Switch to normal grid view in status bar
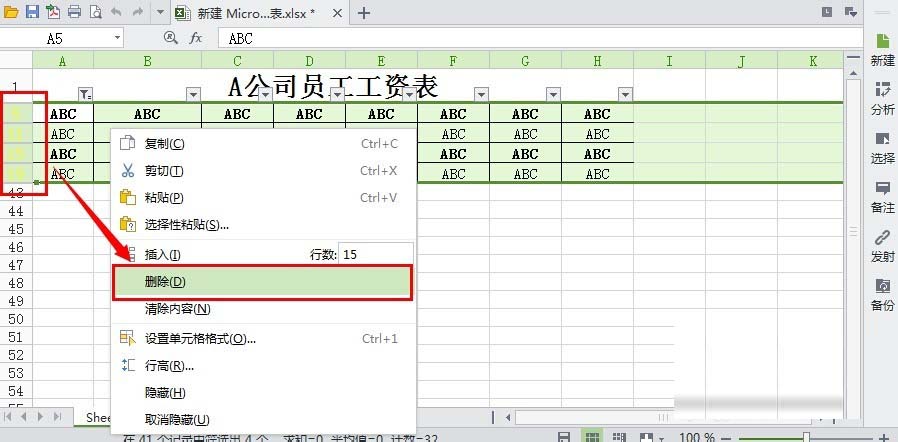The image size is (898, 442). [x=592, y=437]
